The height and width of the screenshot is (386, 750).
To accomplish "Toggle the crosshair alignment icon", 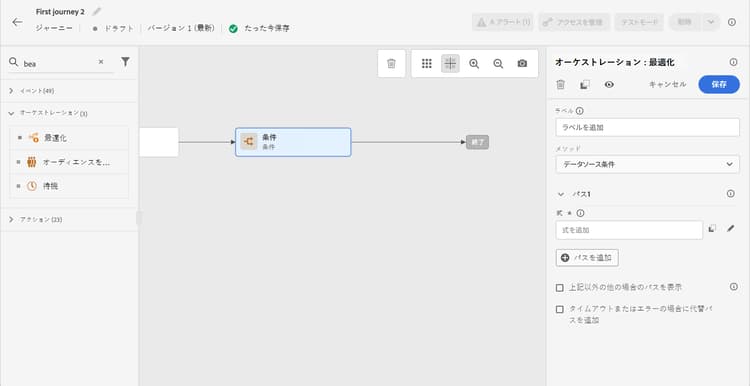I will pos(450,63).
